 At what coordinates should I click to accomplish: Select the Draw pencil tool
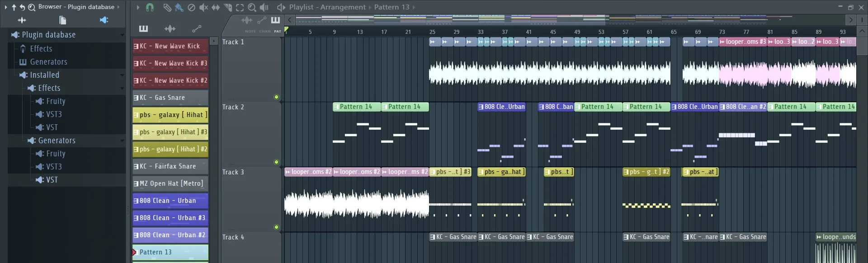pyautogui.click(x=167, y=7)
